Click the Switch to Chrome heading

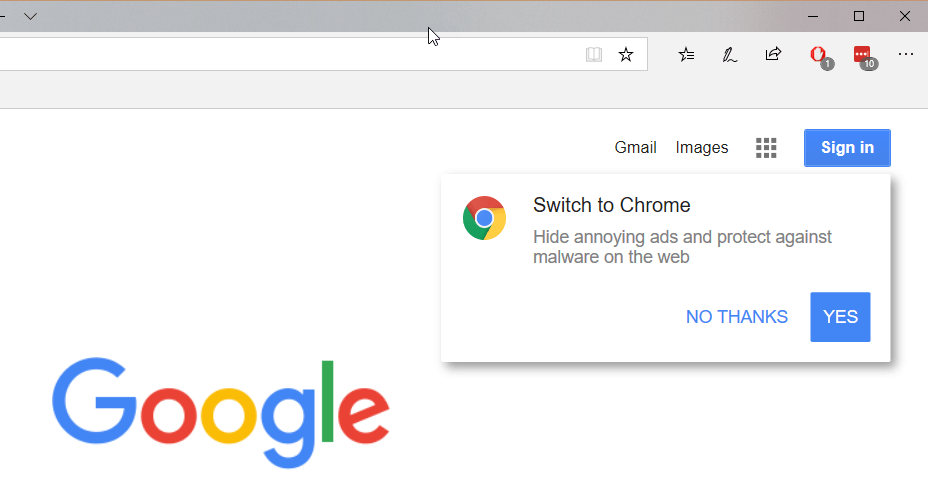coord(612,206)
